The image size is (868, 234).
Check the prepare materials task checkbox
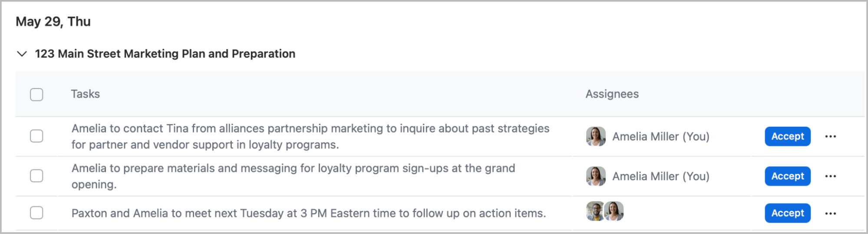[36, 176]
